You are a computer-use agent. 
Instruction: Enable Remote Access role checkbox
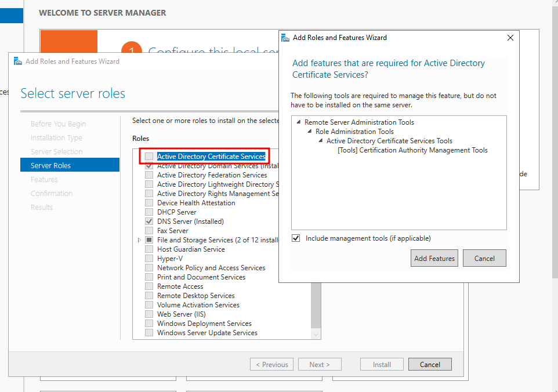pyautogui.click(x=149, y=286)
